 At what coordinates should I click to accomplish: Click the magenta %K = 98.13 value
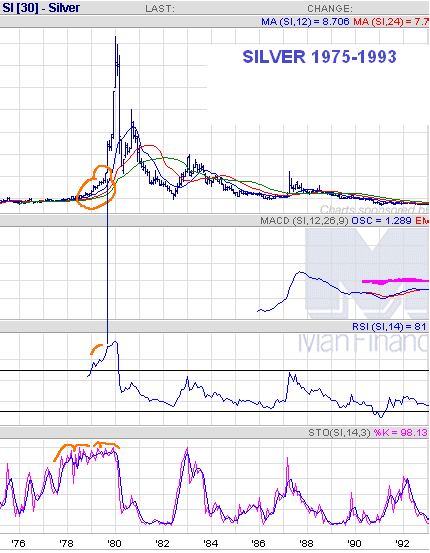pos(400,432)
